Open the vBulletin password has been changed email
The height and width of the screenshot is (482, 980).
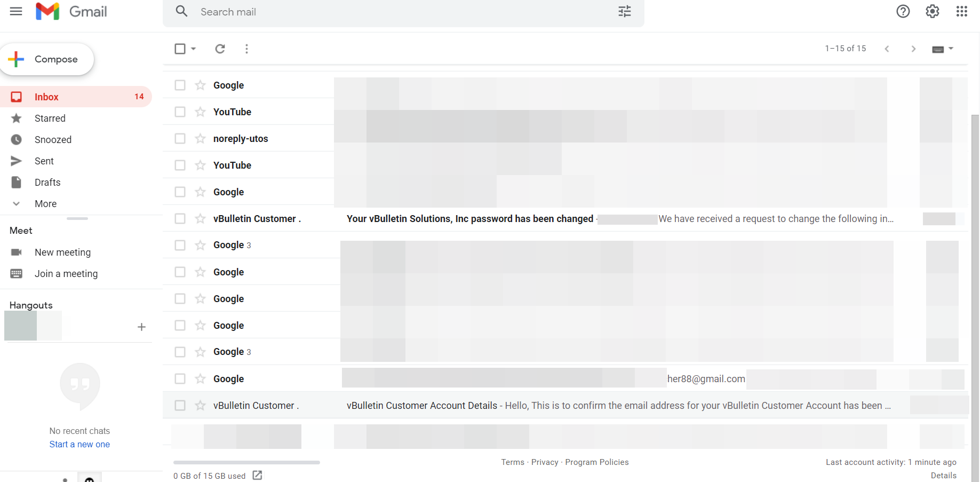565,218
